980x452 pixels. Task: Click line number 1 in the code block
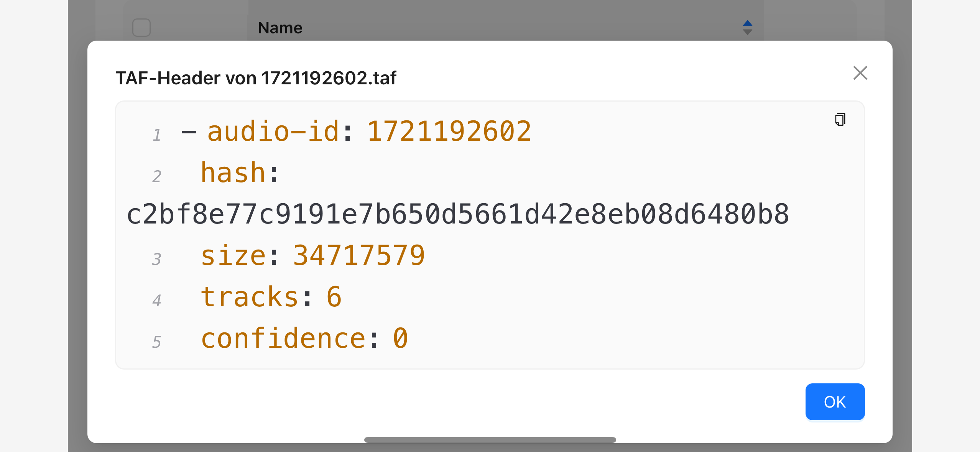[x=156, y=135]
